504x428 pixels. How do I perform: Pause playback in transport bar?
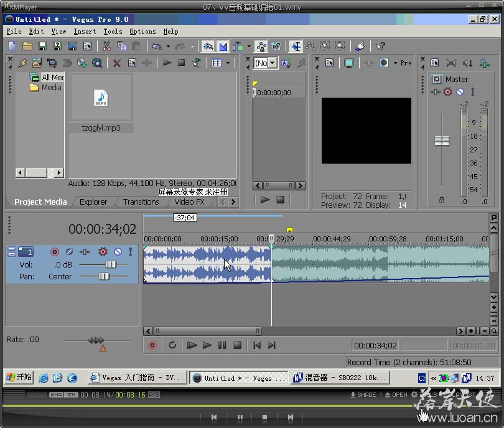point(222,345)
